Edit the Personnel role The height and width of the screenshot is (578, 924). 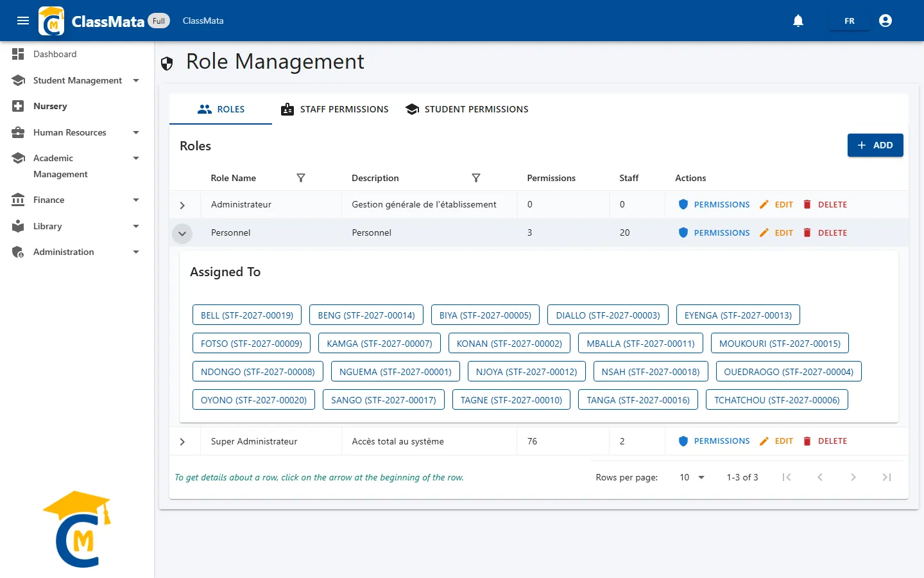776,232
